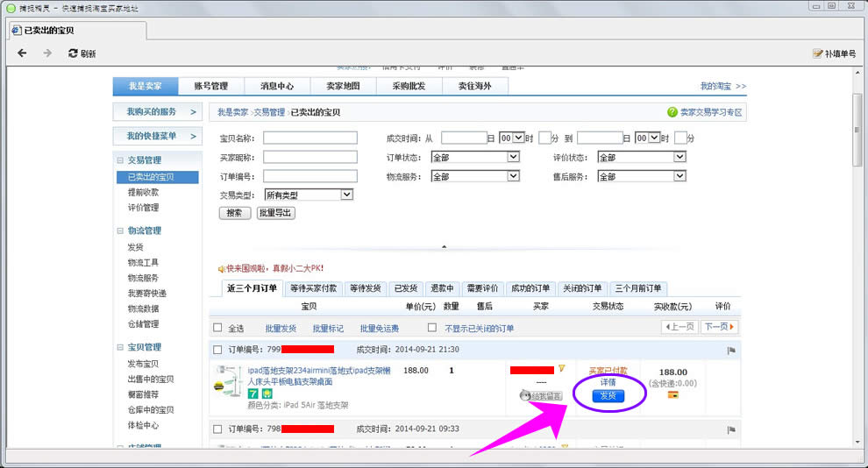This screenshot has width=868, height=468.
Task: Click the 批量导出 button
Action: pos(275,213)
